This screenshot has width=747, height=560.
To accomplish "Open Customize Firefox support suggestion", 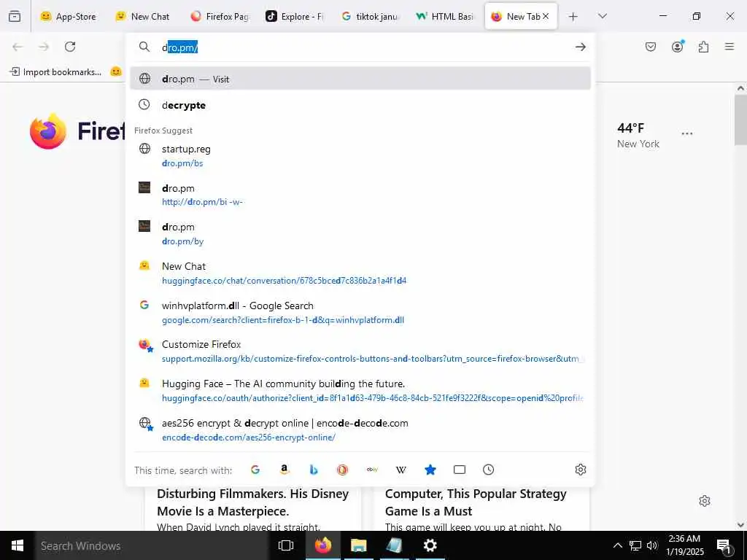I will click(x=360, y=351).
